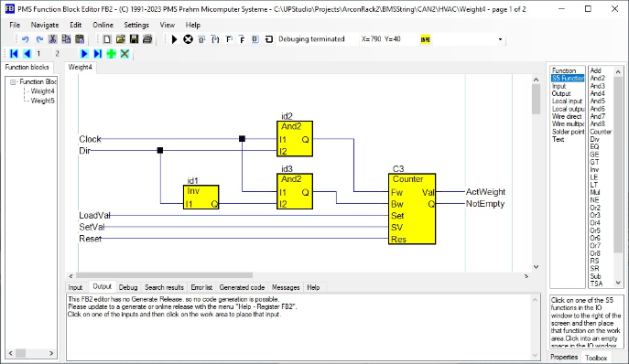Click the Undo toolbar icon
Image resolution: width=629 pixels, height=364 pixels.
[25, 39]
